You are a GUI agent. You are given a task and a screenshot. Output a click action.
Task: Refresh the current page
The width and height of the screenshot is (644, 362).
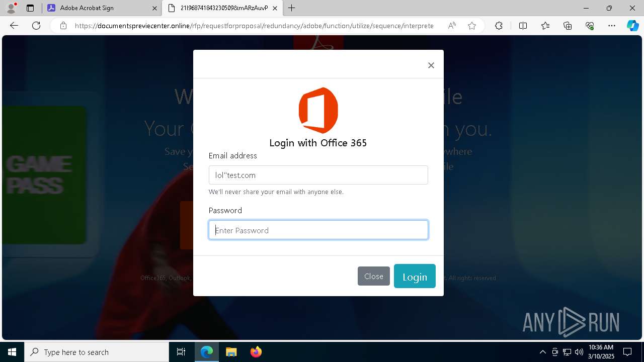coord(36,26)
